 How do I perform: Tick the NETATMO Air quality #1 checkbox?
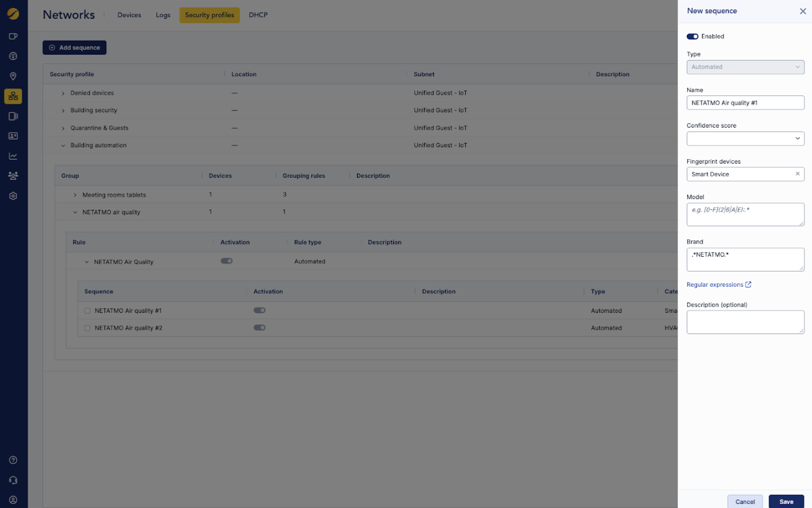pyautogui.click(x=87, y=311)
